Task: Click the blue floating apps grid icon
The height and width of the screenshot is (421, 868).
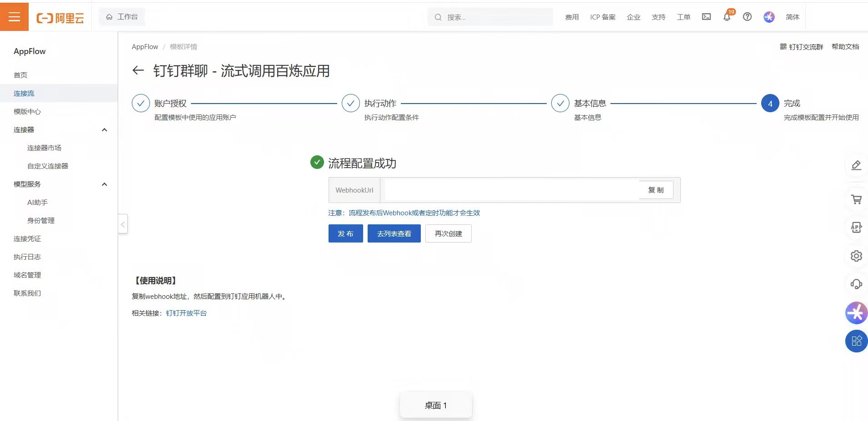Action: click(857, 341)
